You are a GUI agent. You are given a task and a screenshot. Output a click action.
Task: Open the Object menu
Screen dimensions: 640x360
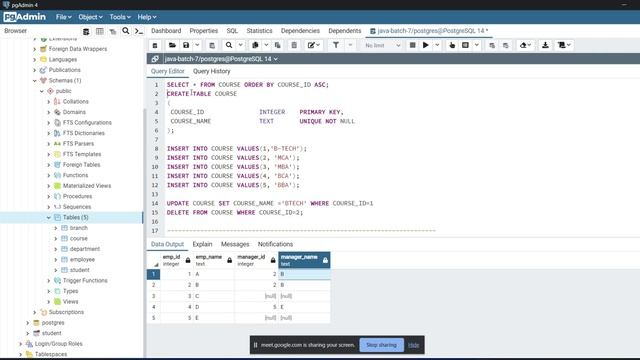[x=90, y=17]
